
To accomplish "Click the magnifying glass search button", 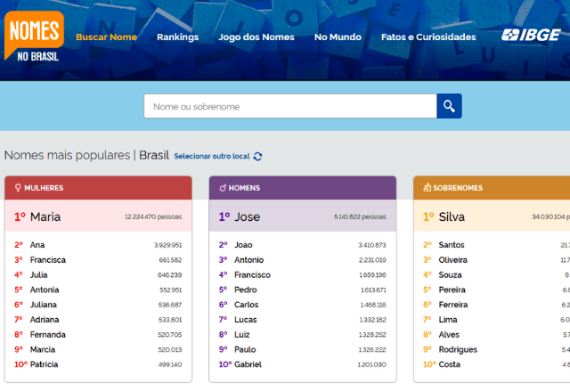I will (449, 107).
